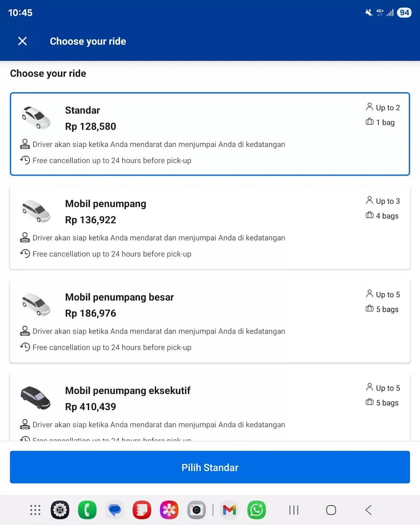Close the Choose your ride screen
This screenshot has height=525, width=420.
[x=22, y=41]
